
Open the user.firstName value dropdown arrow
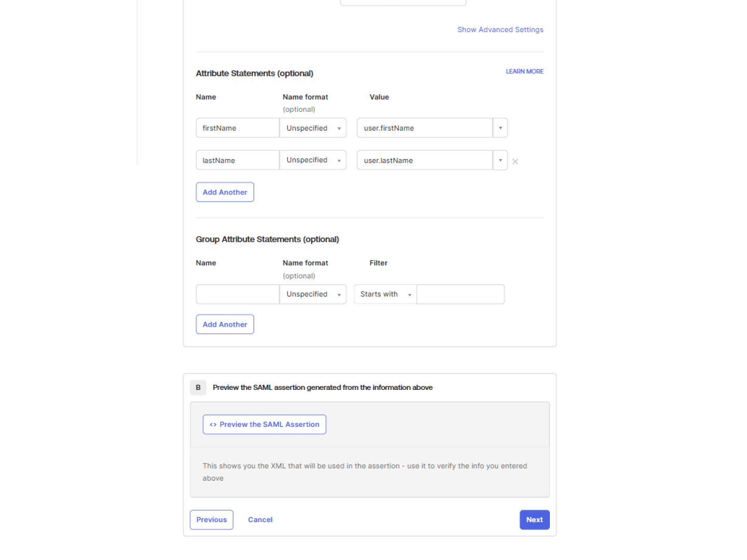500,128
